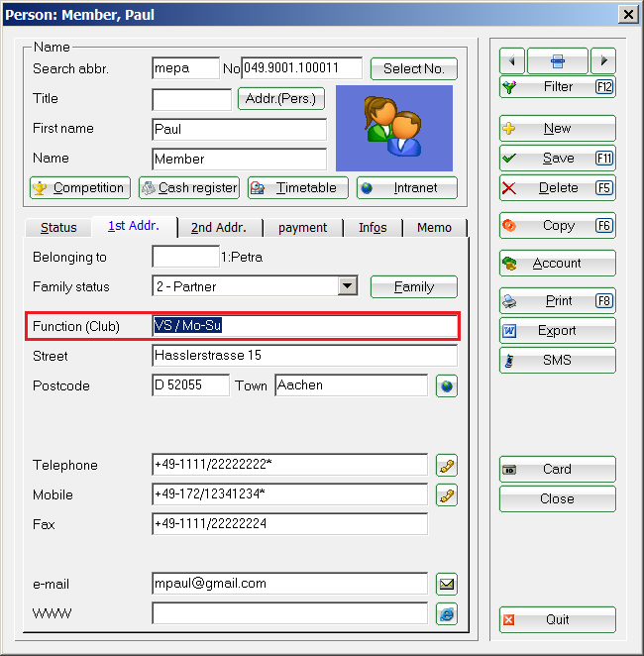Click the person photo placeholder image
The height and width of the screenshot is (656, 644).
[x=394, y=129]
